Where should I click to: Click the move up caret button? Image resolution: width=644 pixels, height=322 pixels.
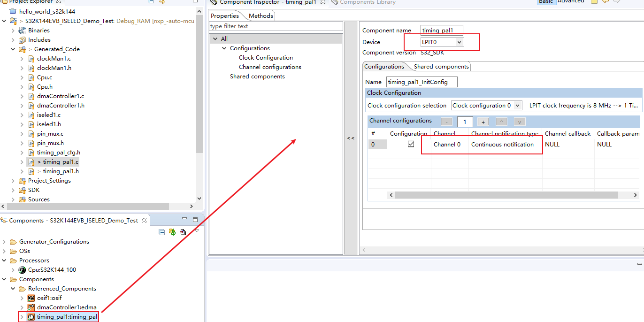pyautogui.click(x=501, y=122)
